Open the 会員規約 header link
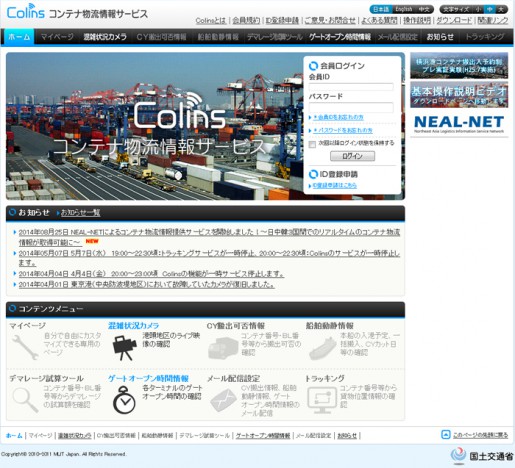515x468 pixels. click(246, 21)
